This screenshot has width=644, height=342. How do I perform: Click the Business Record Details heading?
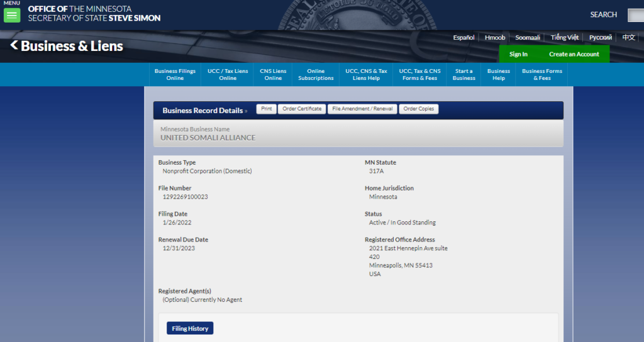203,111
